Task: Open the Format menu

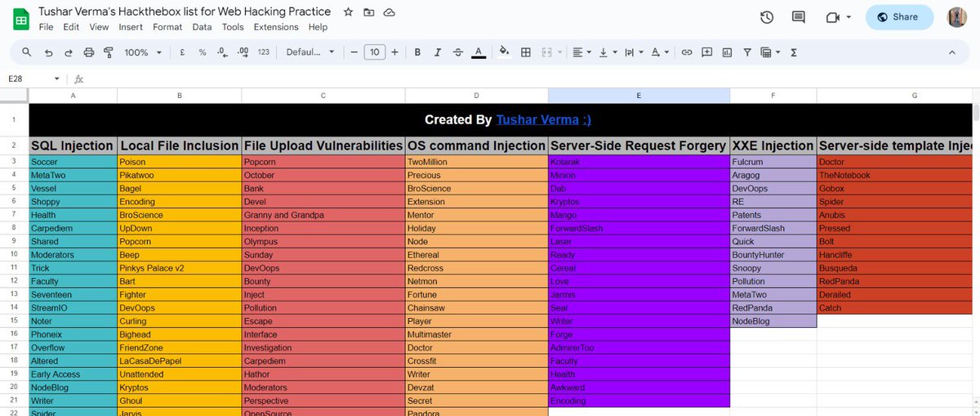Action: pos(167,27)
